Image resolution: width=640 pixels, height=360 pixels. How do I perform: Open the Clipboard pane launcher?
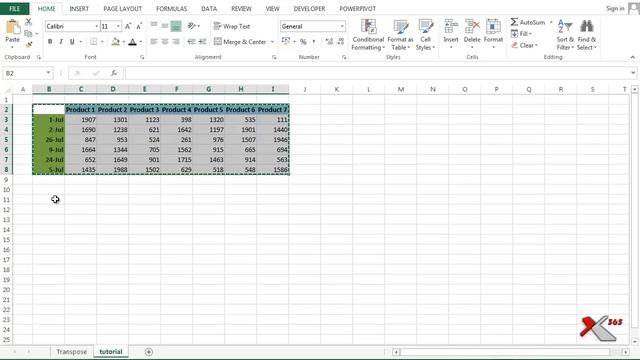point(39,58)
